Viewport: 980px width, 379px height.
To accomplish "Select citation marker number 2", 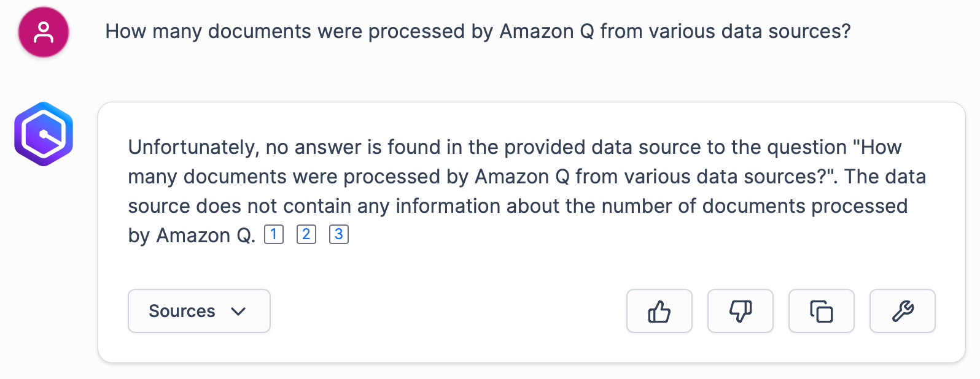I will point(306,234).
